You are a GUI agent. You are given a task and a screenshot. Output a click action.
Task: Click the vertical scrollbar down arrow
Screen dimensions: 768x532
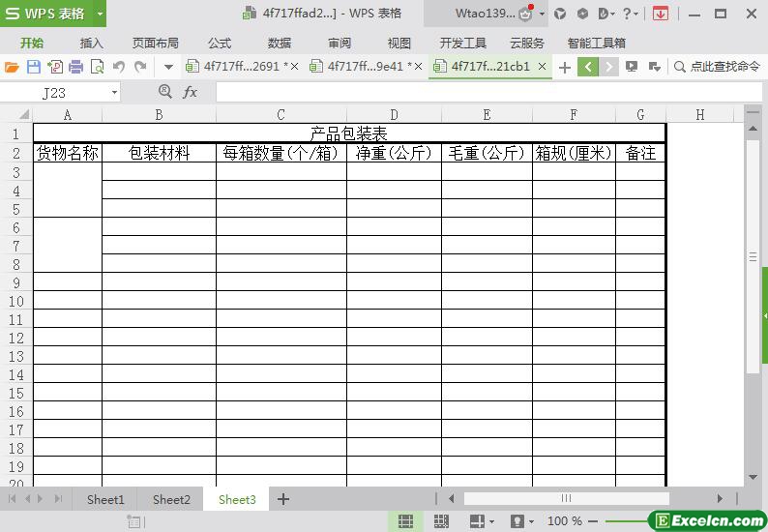pyautogui.click(x=753, y=477)
